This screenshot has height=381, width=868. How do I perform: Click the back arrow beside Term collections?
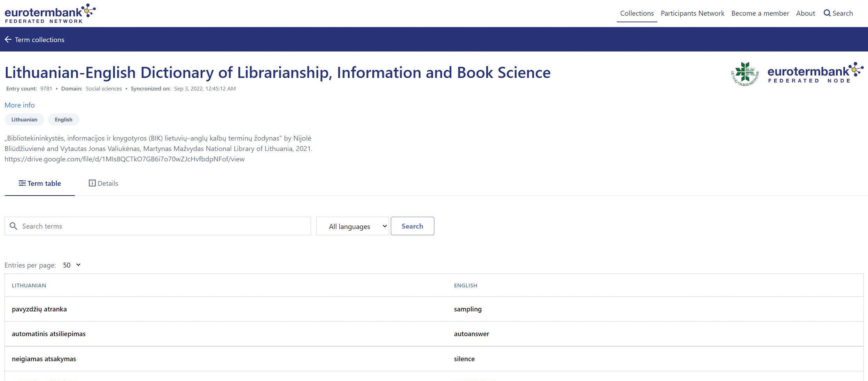coord(8,40)
